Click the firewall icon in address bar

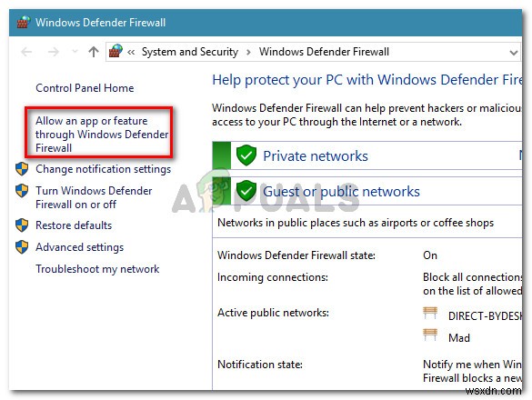click(115, 51)
